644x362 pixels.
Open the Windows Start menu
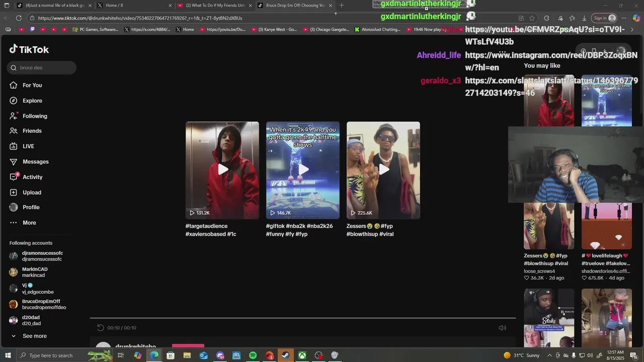(8, 355)
